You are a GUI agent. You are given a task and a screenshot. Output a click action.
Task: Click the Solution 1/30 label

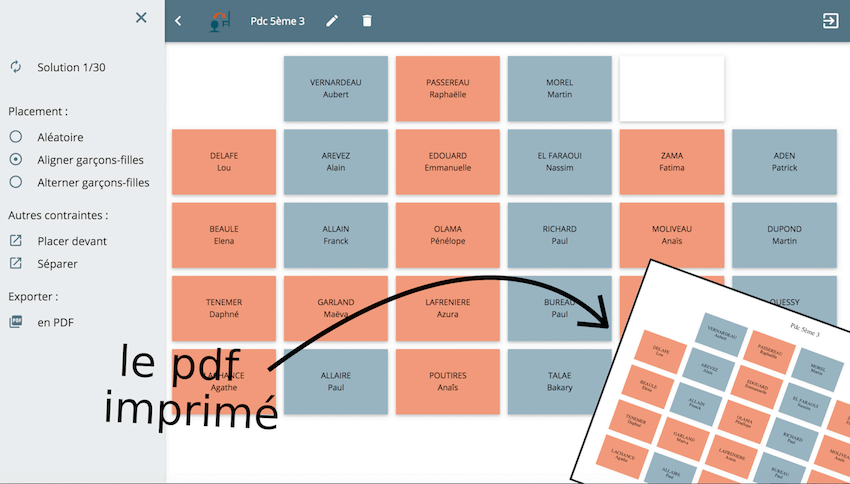tap(71, 67)
